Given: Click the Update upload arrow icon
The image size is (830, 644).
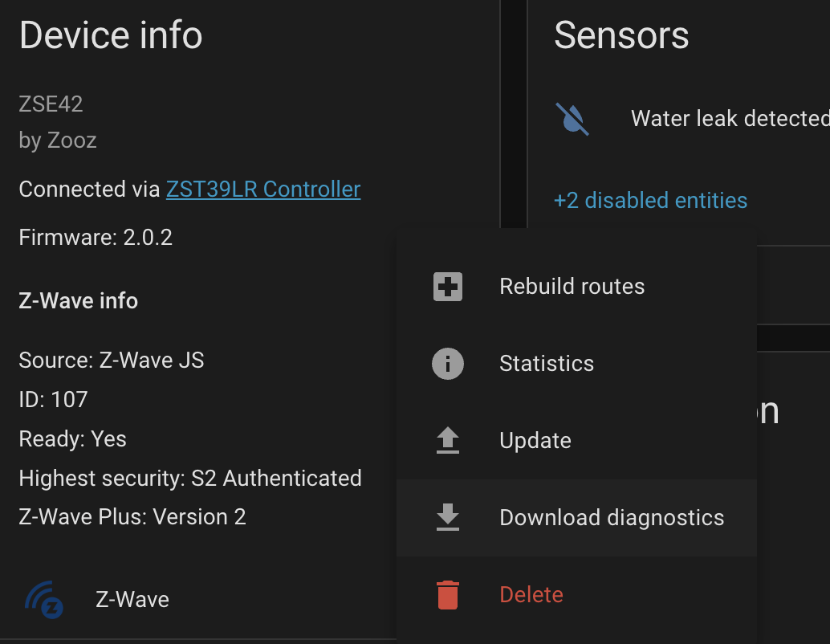Looking at the screenshot, I should [447, 441].
